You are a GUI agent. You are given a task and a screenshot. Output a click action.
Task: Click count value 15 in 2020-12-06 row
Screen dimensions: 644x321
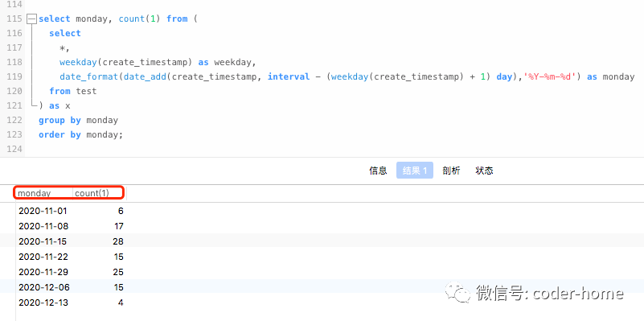point(119,287)
